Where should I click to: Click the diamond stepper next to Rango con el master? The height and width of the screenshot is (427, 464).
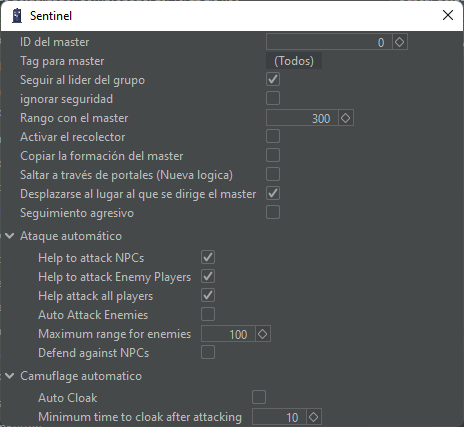click(346, 118)
